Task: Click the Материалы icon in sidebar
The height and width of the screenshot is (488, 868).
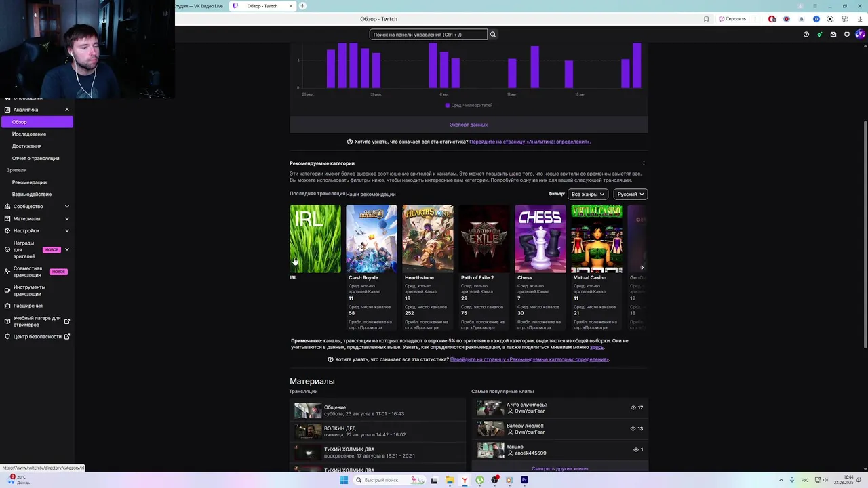Action: pyautogui.click(x=7, y=218)
